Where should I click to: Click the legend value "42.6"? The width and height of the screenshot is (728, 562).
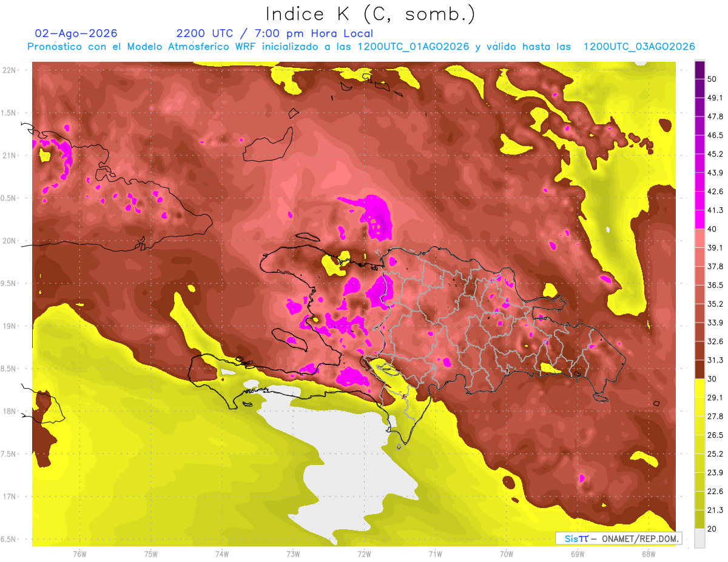tap(715, 192)
